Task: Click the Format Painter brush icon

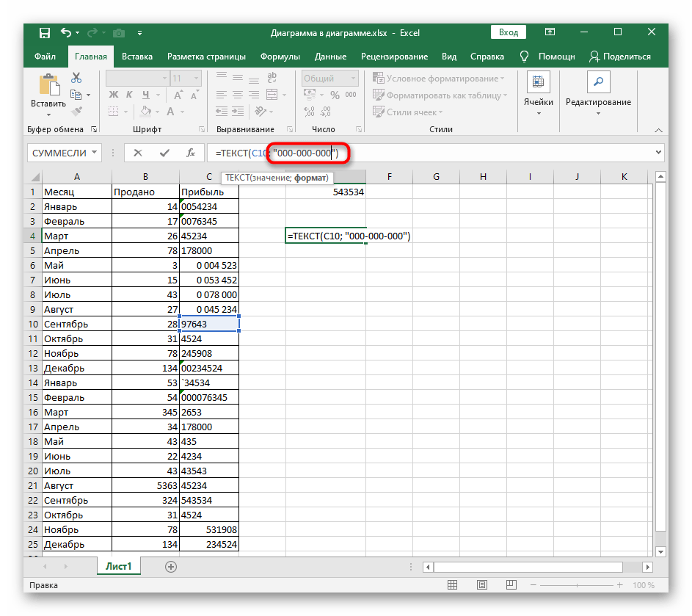Action: (x=76, y=112)
